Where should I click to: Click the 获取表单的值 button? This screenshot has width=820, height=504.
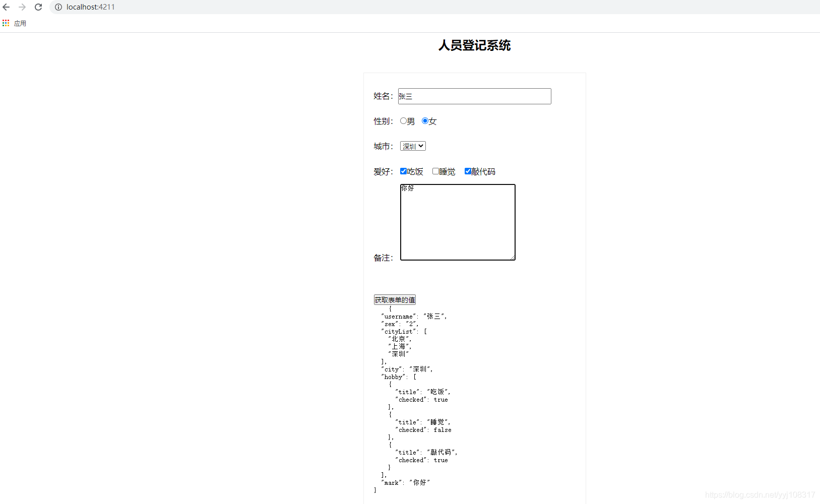click(x=395, y=299)
